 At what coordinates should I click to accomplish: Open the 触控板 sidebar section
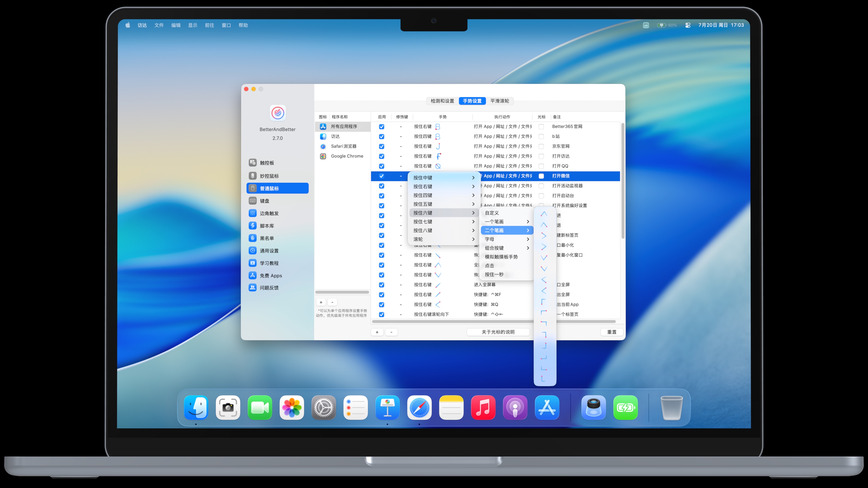coord(267,163)
